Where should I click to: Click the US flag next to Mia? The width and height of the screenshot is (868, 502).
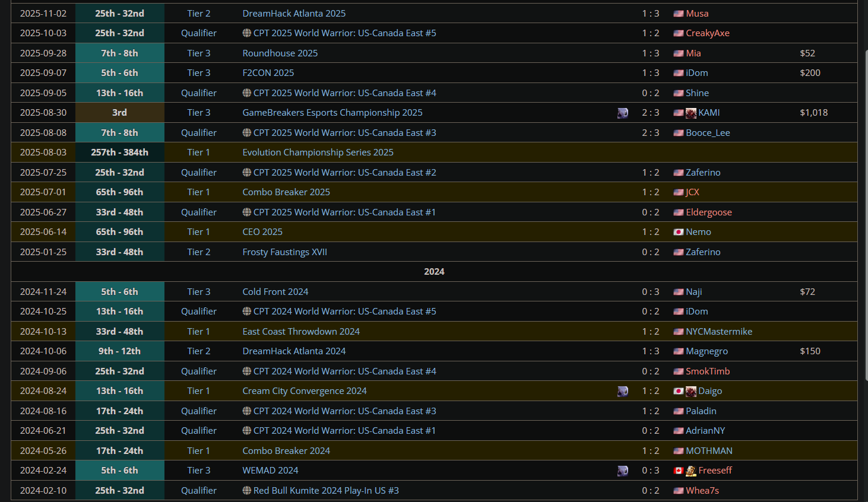point(679,53)
